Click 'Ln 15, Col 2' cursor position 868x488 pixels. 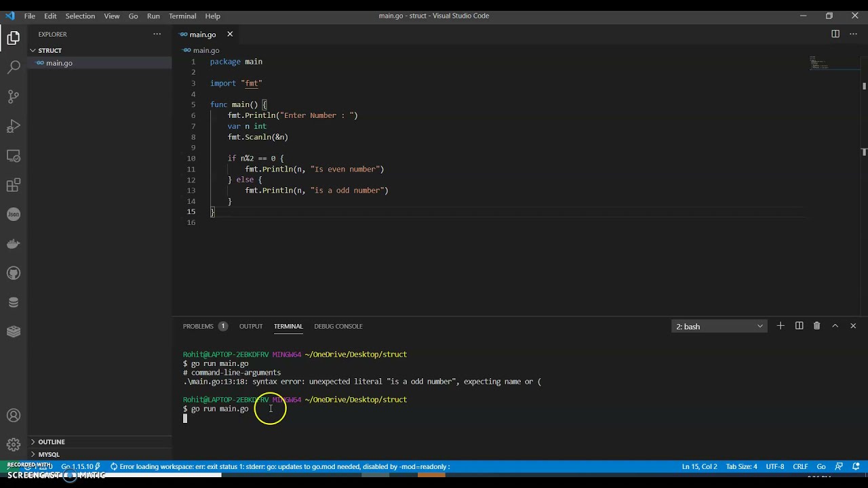[x=699, y=466]
